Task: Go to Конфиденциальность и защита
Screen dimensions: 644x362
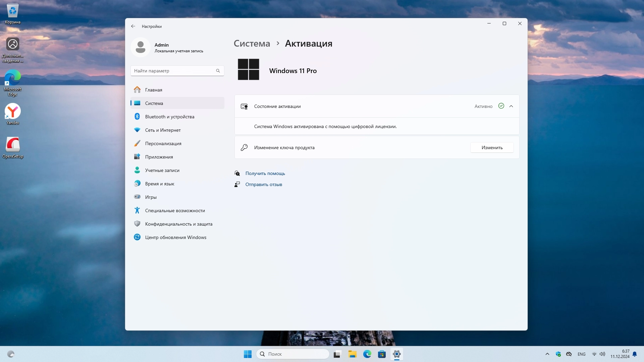Action: [178, 224]
